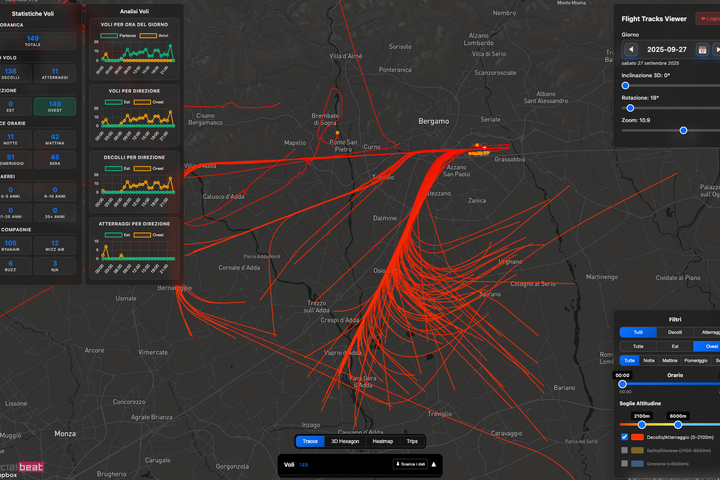This screenshot has height=480, width=720.
Task: Click the 149 Ovest stat card
Action: 55,107
